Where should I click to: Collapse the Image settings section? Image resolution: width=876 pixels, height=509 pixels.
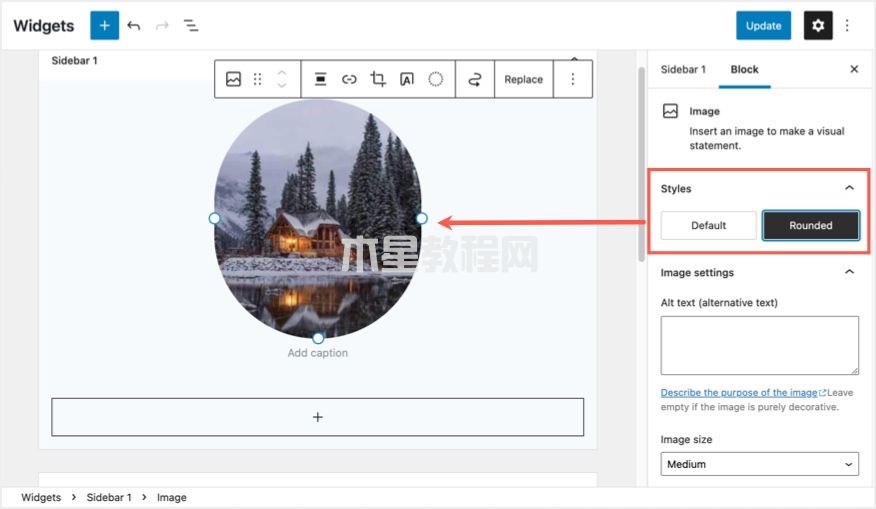click(x=849, y=272)
